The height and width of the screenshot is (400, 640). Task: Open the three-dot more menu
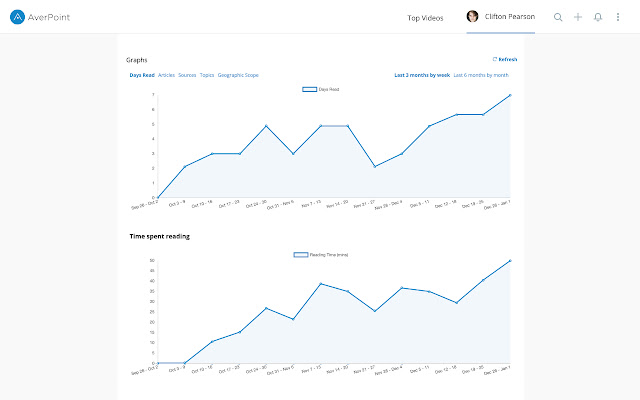pyautogui.click(x=618, y=17)
